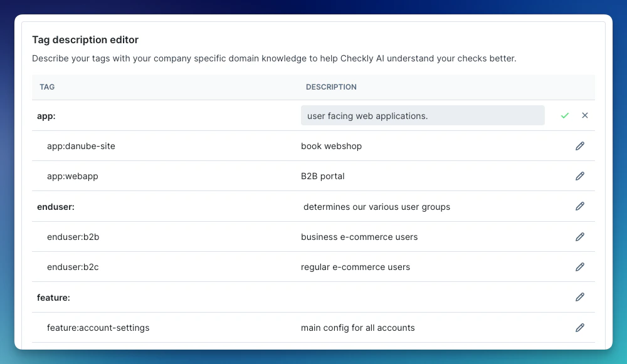Select the enduser:b2b tag

pos(73,237)
